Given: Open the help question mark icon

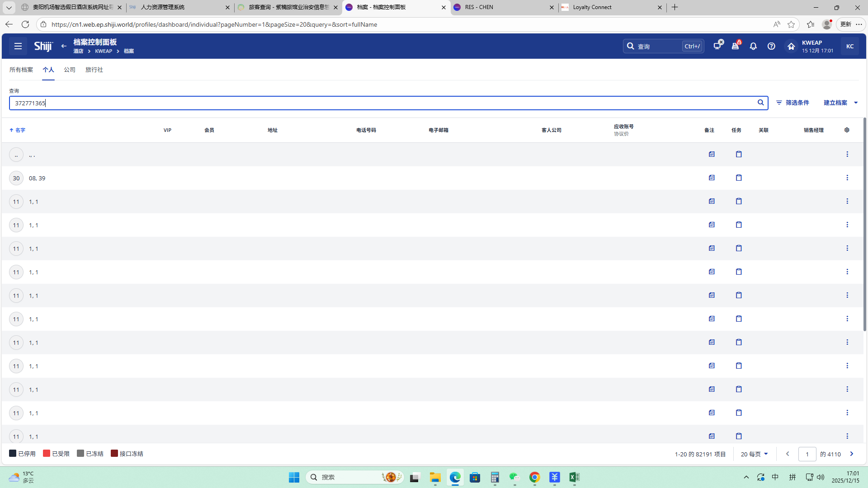Looking at the screenshot, I should tap(771, 46).
